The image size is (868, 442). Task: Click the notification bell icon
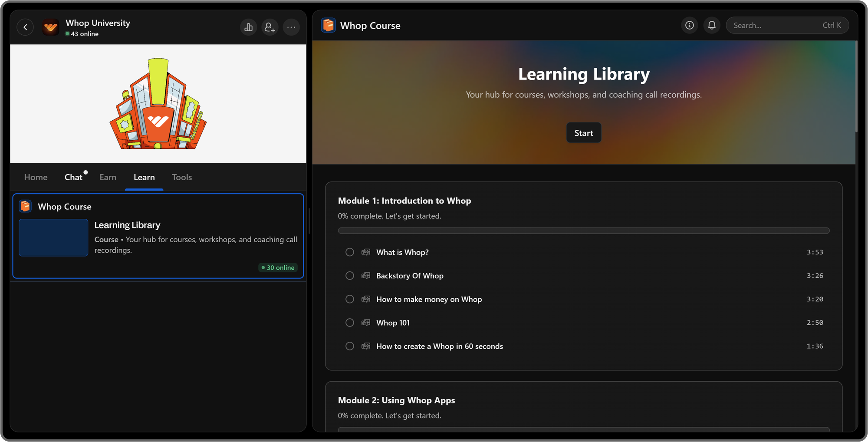(712, 25)
